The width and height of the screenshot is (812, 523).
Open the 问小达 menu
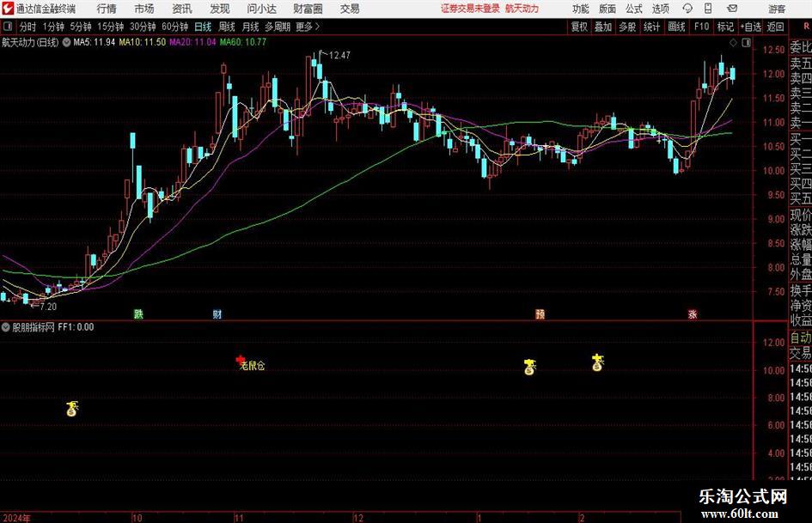[261, 9]
